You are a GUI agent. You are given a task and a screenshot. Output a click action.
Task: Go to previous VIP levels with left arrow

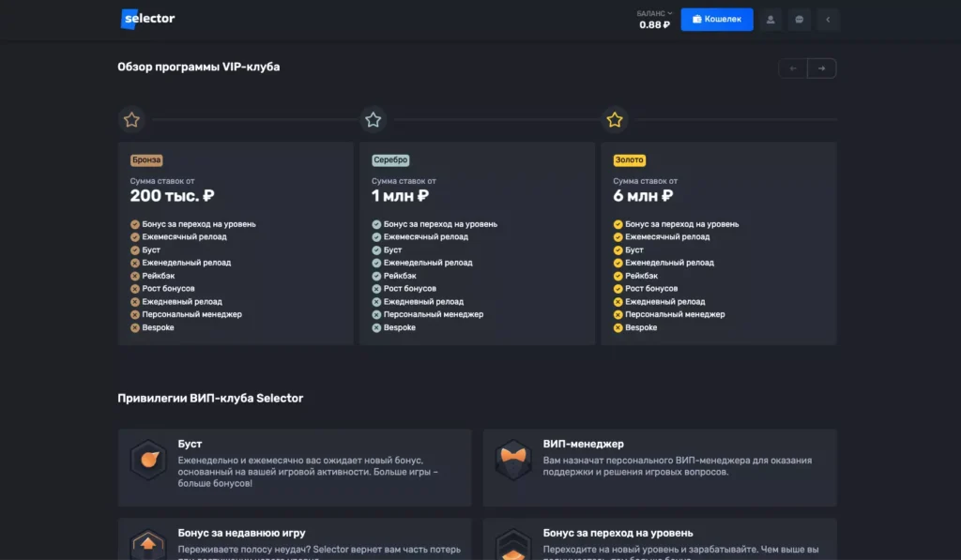click(x=793, y=68)
